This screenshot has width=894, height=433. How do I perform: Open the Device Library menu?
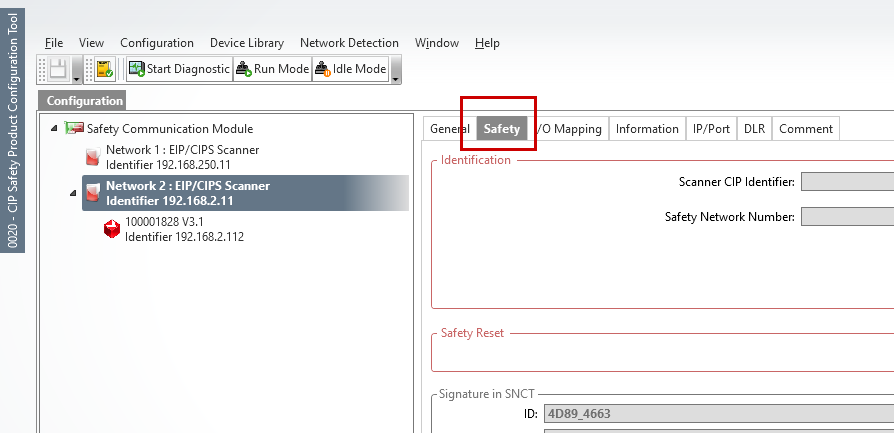click(x=246, y=43)
